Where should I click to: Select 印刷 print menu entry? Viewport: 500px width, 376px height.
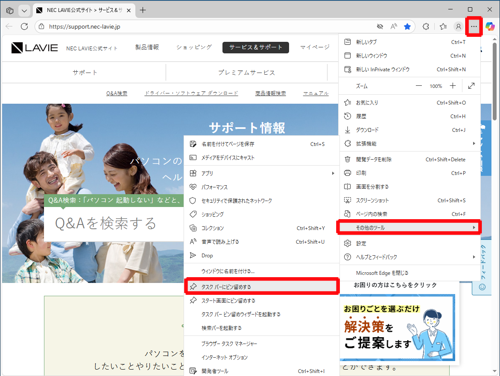410,173
